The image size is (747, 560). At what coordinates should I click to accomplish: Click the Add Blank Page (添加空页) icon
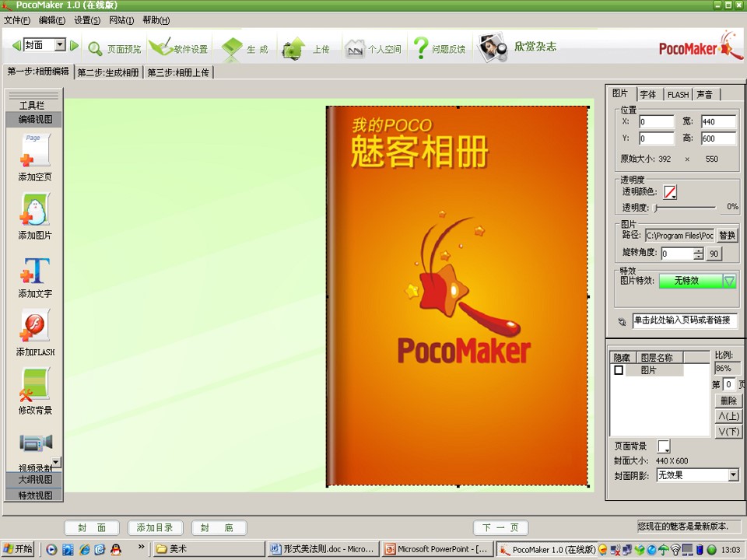click(x=35, y=150)
